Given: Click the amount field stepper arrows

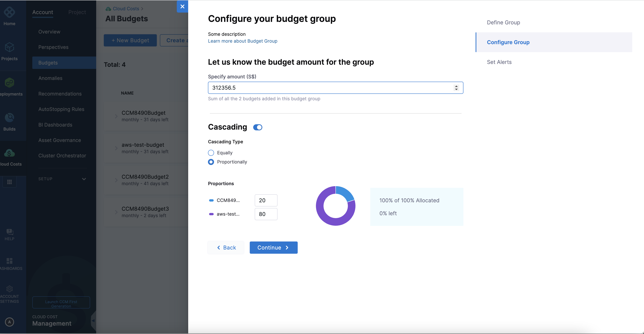Looking at the screenshot, I should (456, 88).
